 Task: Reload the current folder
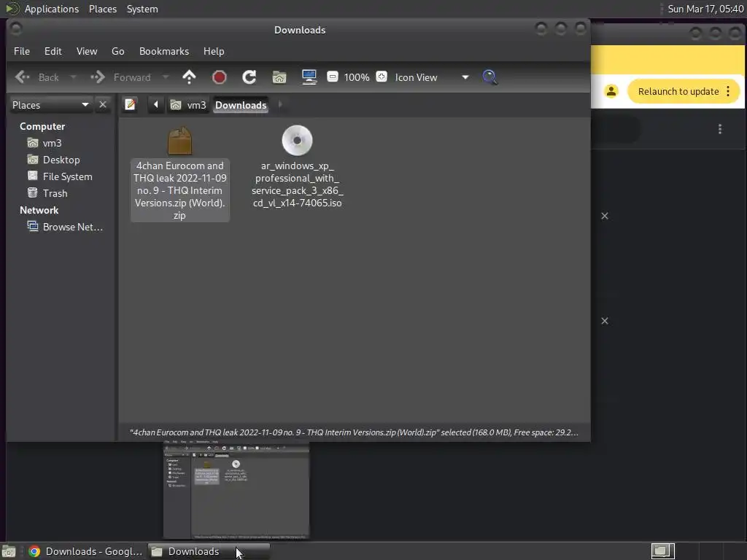click(x=249, y=77)
